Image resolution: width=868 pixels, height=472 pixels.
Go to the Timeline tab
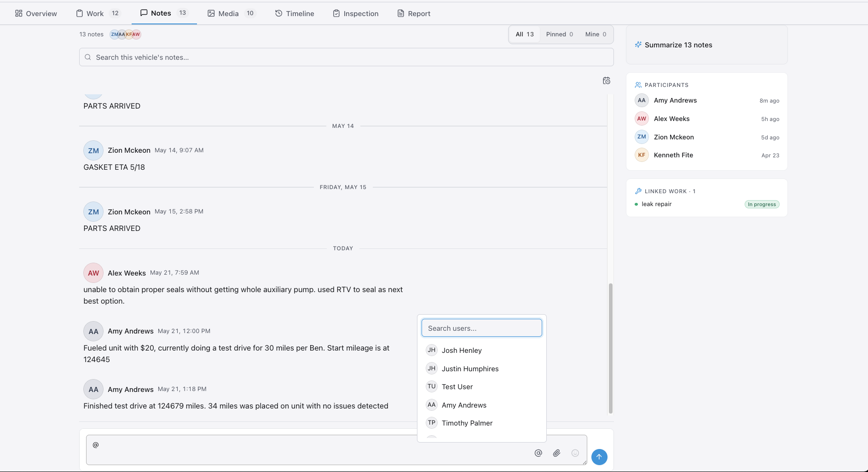(x=295, y=13)
